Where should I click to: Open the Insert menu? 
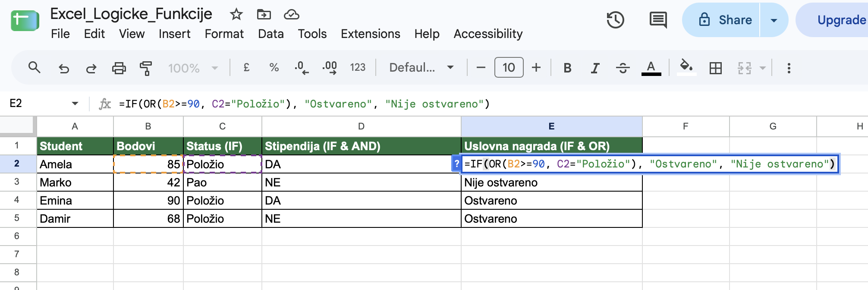tap(174, 34)
